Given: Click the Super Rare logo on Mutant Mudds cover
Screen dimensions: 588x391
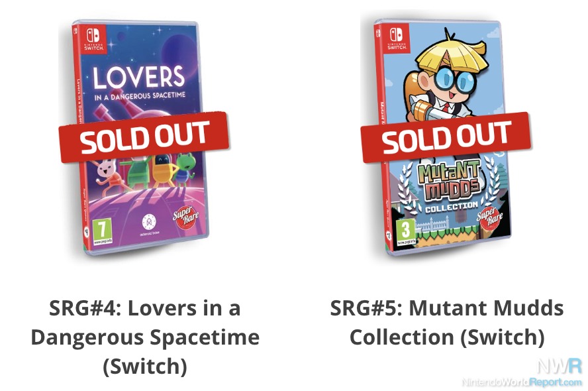Looking at the screenshot, I should point(489,217).
